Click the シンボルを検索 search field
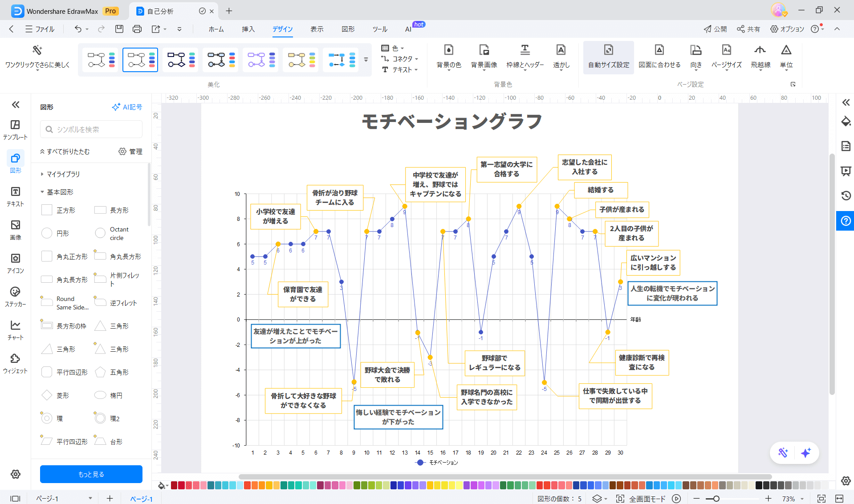This screenshot has width=854, height=504. pos(91,129)
